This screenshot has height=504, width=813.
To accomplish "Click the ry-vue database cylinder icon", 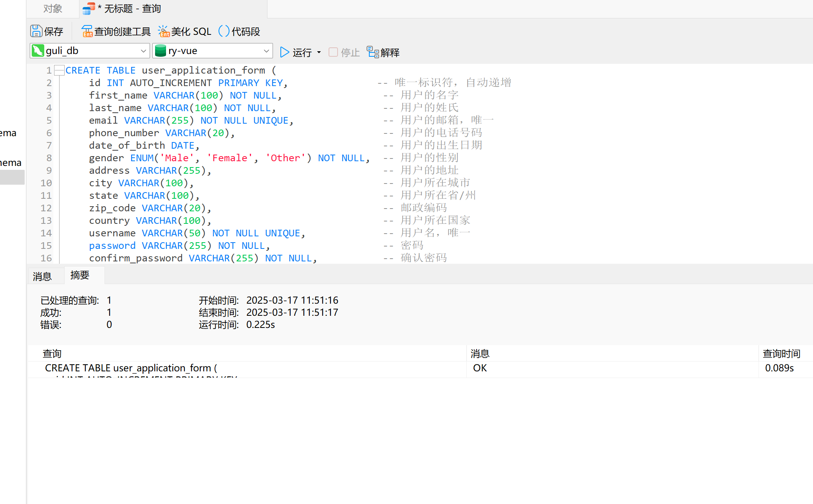I will pos(161,51).
